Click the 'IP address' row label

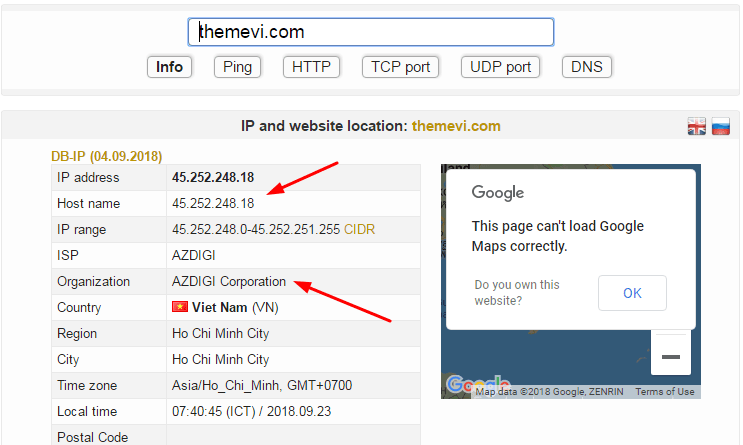(88, 177)
